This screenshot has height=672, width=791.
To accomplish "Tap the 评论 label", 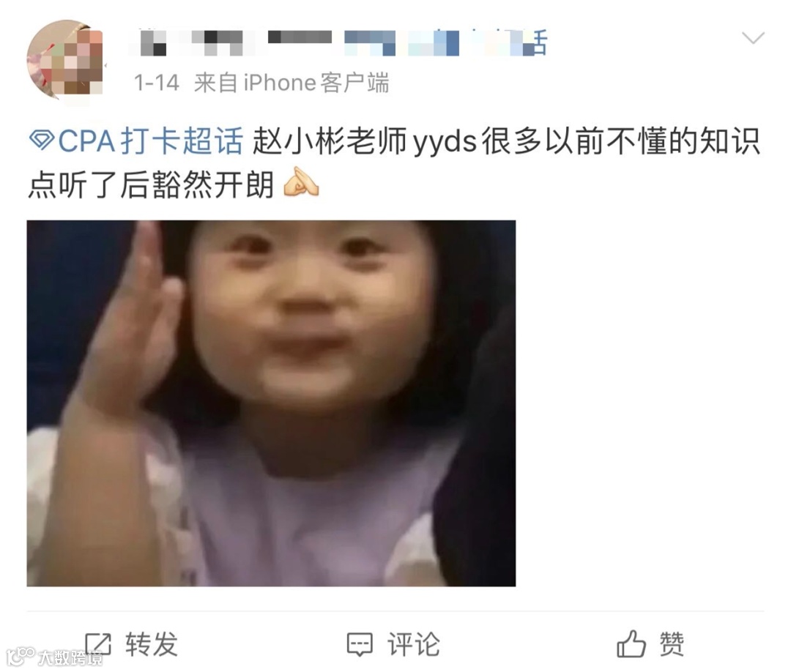I will [413, 643].
